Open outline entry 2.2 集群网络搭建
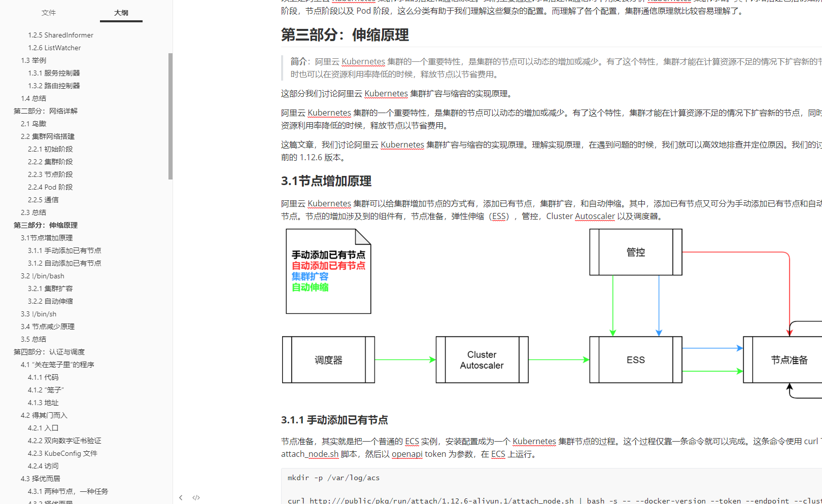 [48, 136]
